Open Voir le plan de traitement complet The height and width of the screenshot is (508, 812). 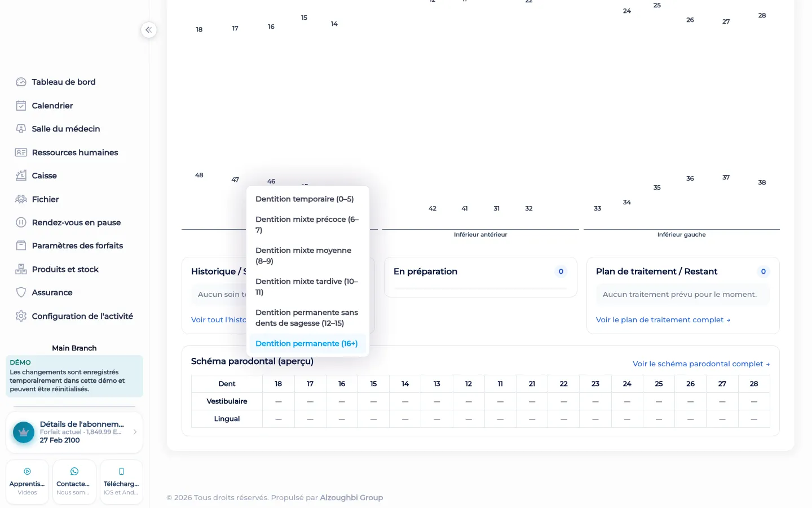(x=663, y=319)
